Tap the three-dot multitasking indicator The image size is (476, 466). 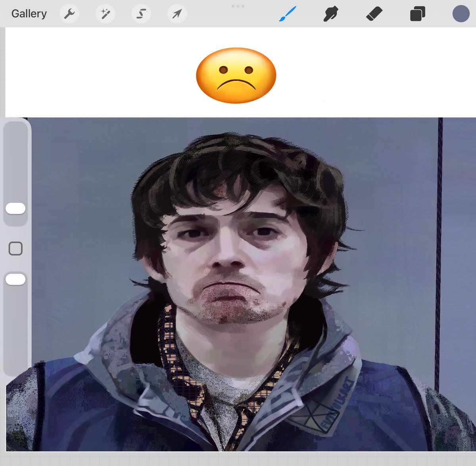[238, 6]
